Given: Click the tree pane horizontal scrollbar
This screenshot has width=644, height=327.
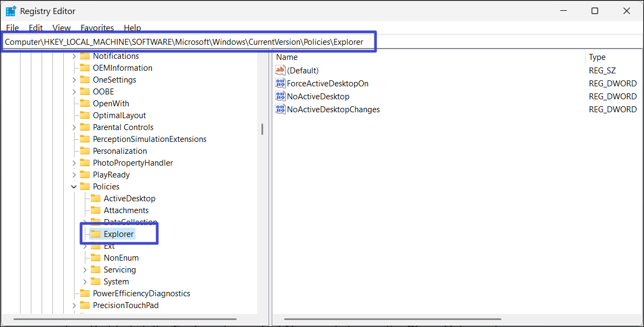Looking at the screenshot, I should (125, 319).
